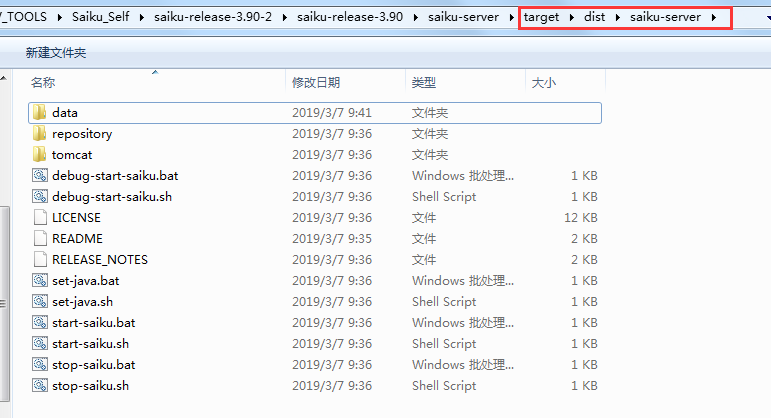Click the LICENSE size 12 KB
Viewport: 771px width, 418px height.
point(581,217)
